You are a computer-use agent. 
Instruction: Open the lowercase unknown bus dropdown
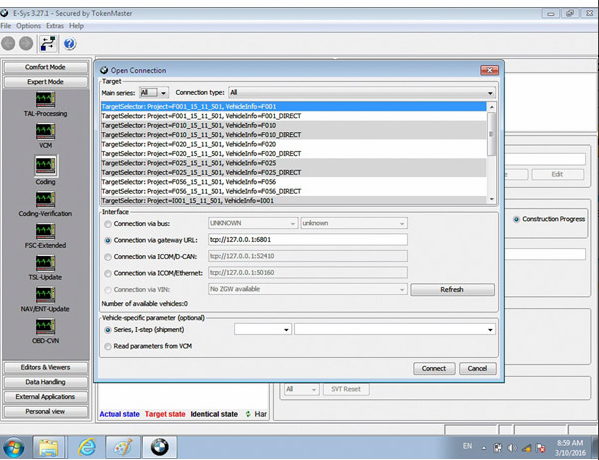(354, 223)
